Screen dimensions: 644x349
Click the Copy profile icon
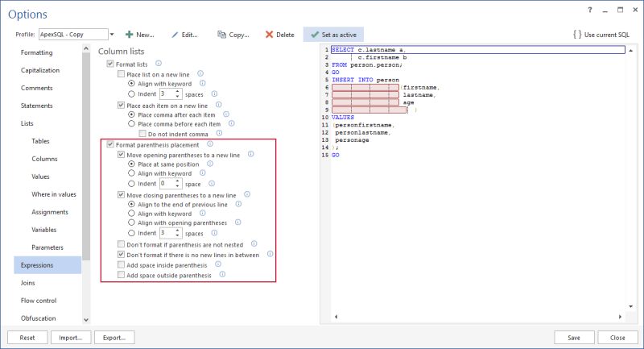pyautogui.click(x=222, y=35)
